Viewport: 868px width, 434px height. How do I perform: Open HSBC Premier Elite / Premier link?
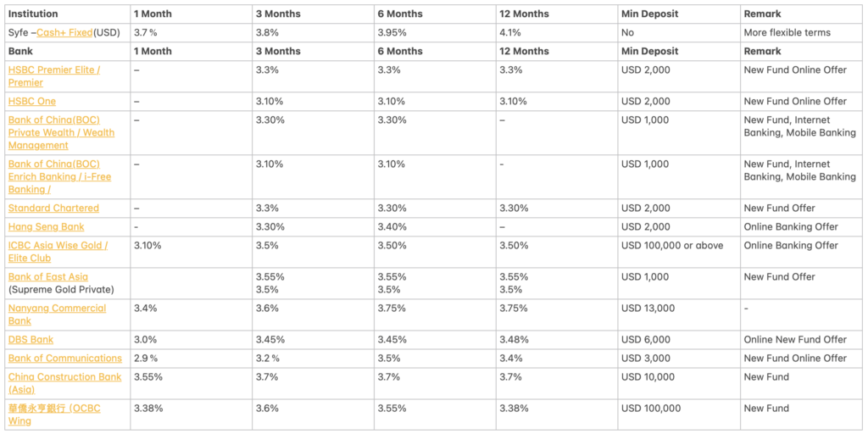coord(54,76)
